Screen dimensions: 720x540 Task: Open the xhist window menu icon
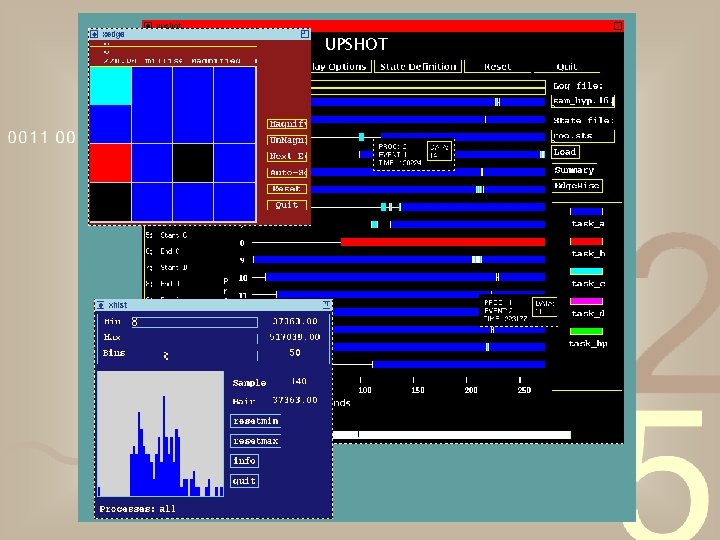click(101, 305)
